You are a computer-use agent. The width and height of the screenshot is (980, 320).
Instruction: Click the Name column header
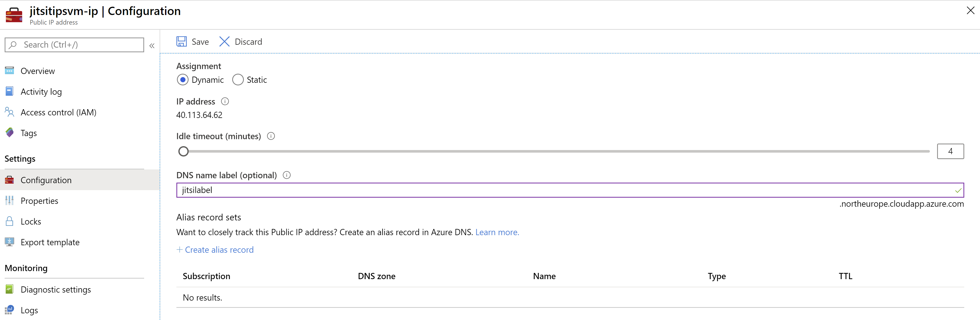coord(544,276)
